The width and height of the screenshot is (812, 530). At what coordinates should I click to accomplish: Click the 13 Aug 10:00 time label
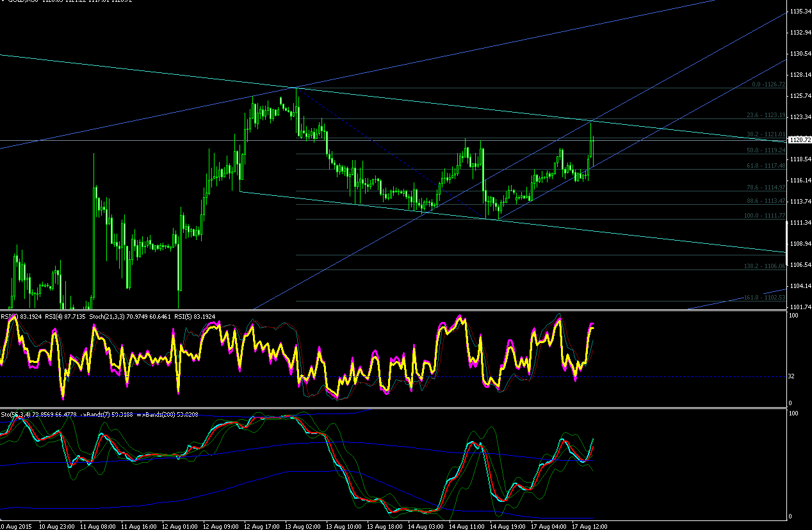click(343, 526)
